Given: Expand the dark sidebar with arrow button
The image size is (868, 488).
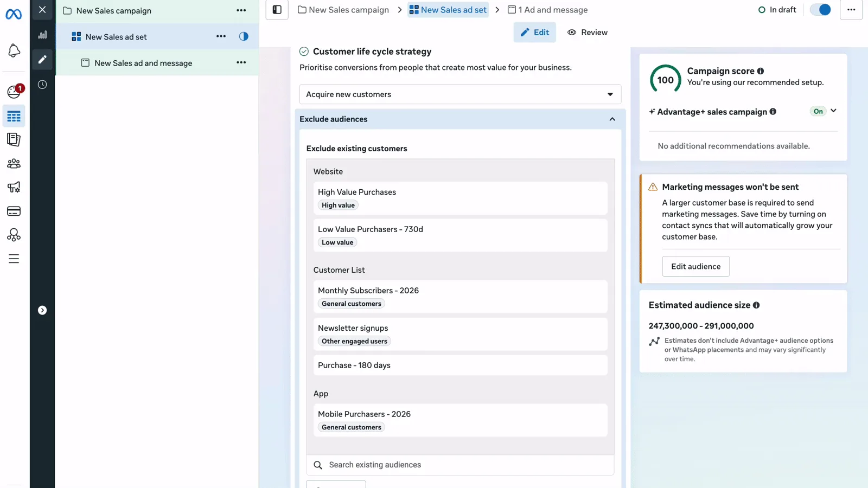Looking at the screenshot, I should pyautogui.click(x=42, y=310).
